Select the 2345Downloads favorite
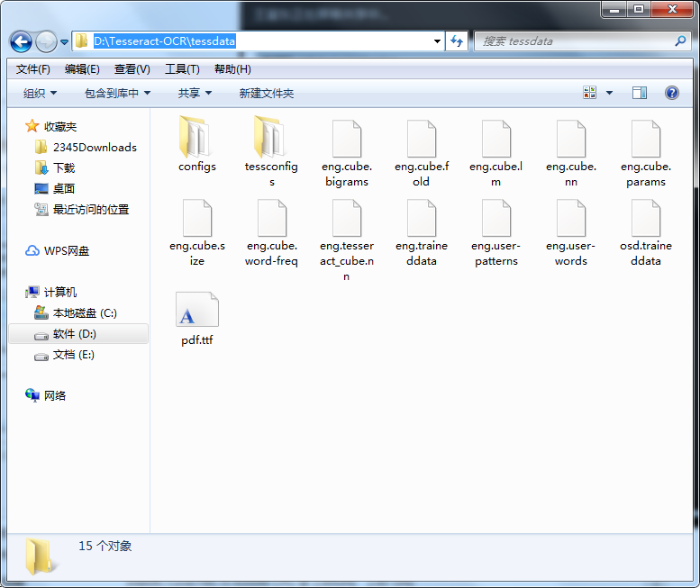 point(86,147)
